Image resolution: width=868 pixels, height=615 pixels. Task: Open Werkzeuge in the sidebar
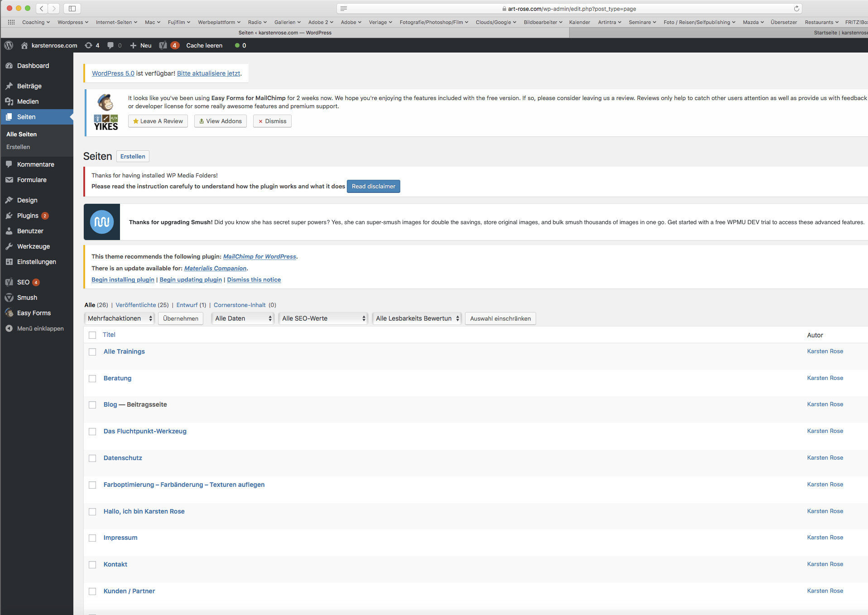34,246
